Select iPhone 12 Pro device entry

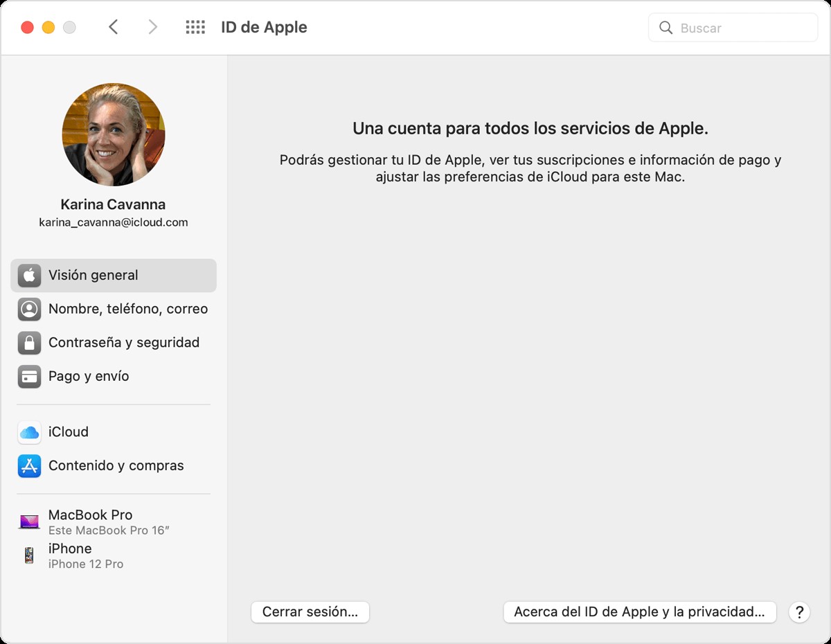[x=114, y=555]
